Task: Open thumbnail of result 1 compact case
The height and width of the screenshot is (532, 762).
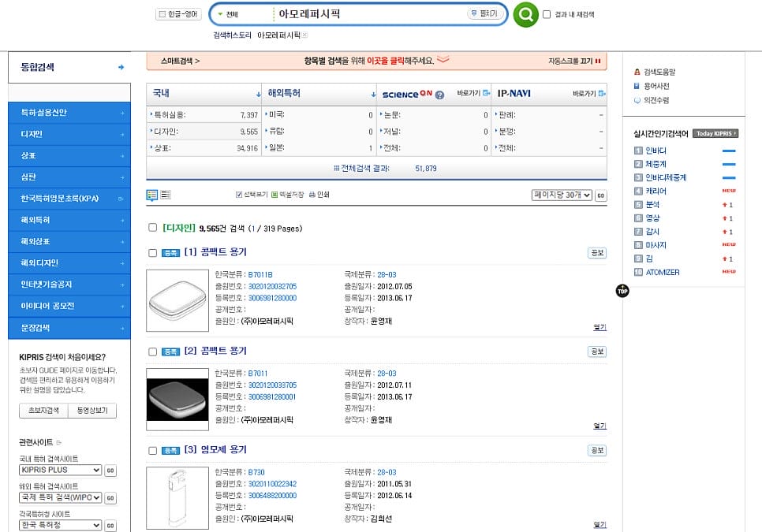Action: click(177, 300)
